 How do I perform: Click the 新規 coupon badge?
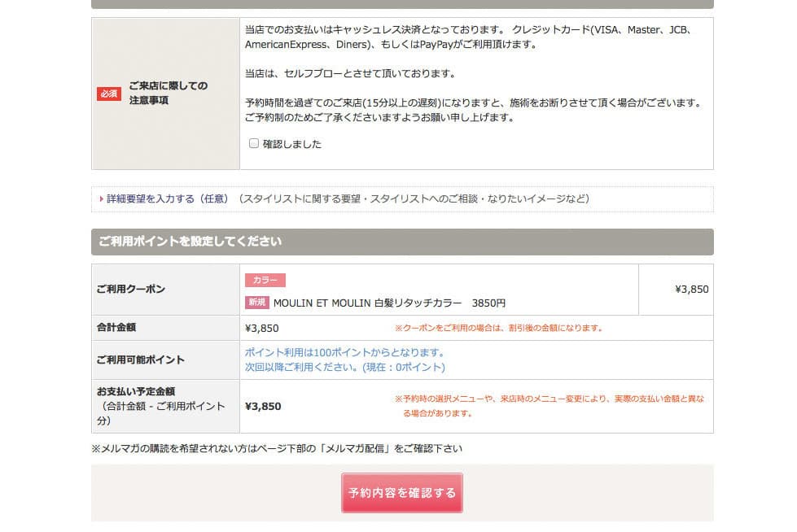(x=256, y=303)
